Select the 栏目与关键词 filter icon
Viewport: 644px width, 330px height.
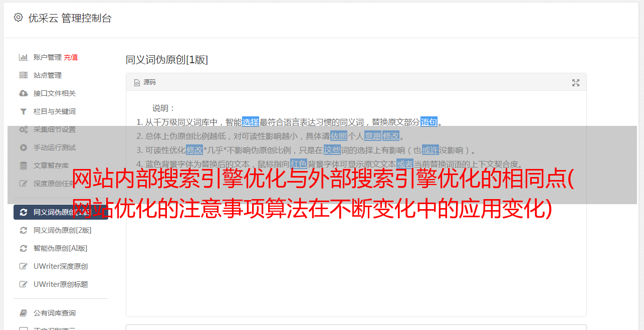(x=23, y=111)
